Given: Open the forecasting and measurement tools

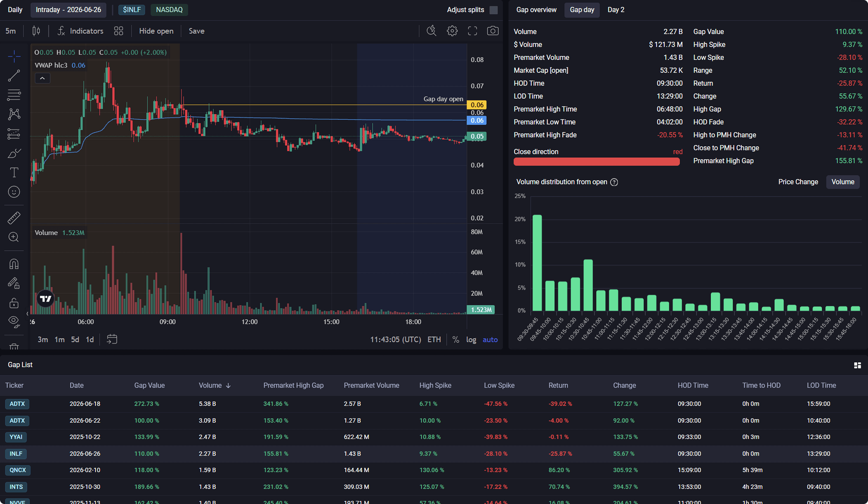Looking at the screenshot, I should point(14,134).
